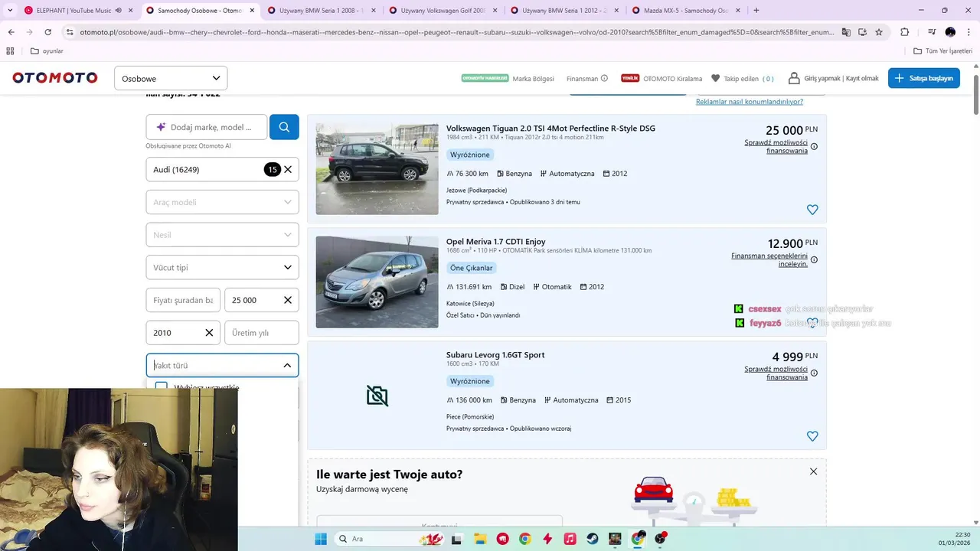Open the Subaru Levorg 1.6GT Sport listing

click(495, 354)
